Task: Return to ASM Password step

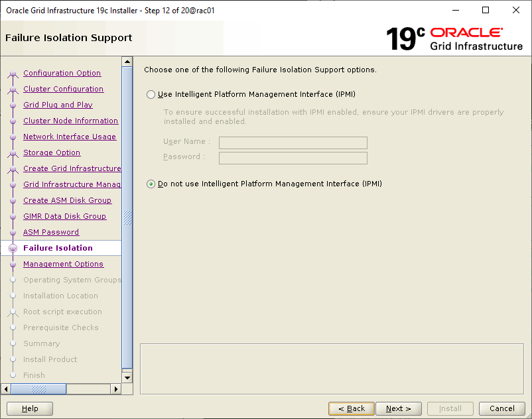Action: point(51,233)
